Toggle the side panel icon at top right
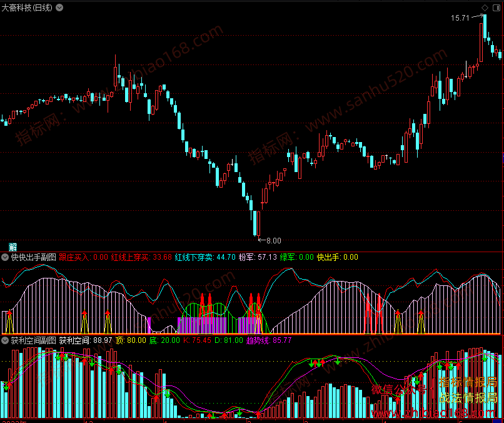The image size is (504, 423). 496,8
